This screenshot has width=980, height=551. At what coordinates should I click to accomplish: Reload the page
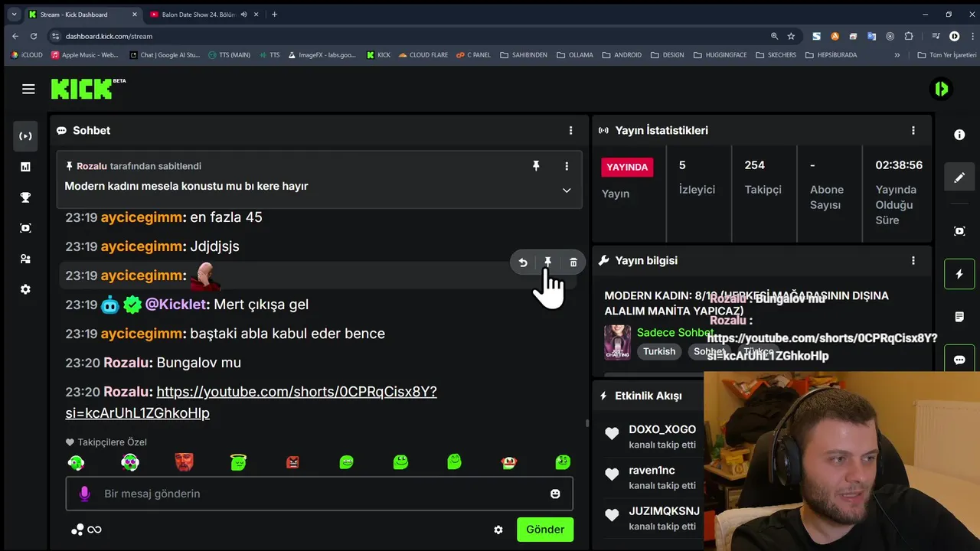pos(34,36)
